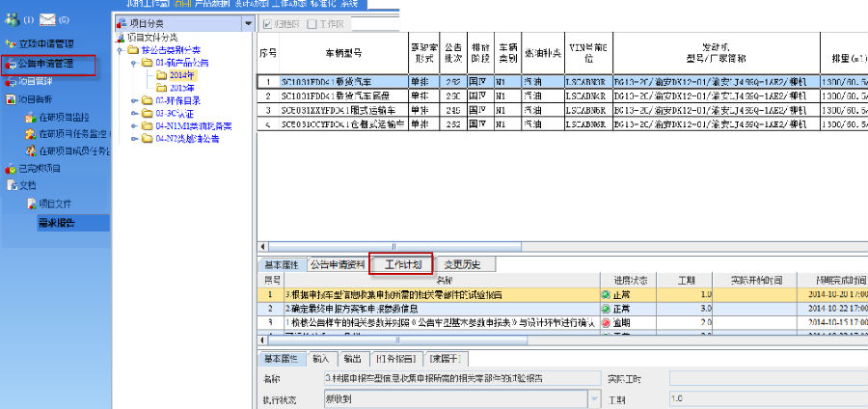The image size is (868, 409).
Task: Click vehicle table scrollbar left arrow
Action: (262, 247)
